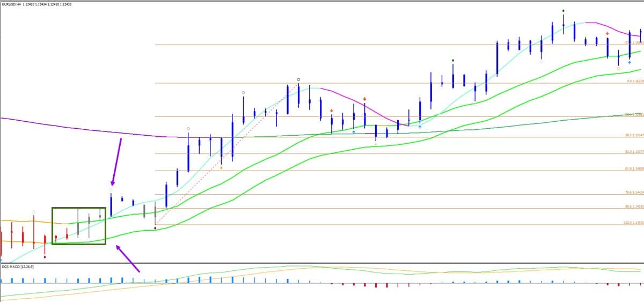Click the orange diamond marker under the candle
Viewport: 644px width, 302px height.
(222, 168)
